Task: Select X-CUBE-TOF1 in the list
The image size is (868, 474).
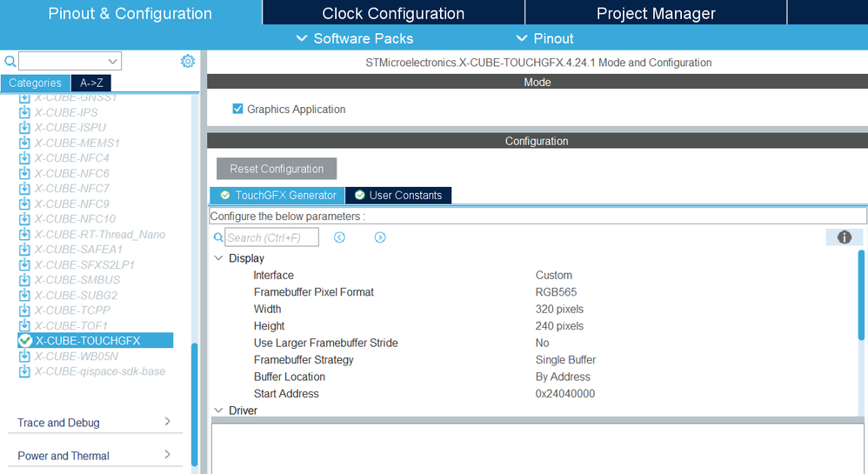Action: [x=70, y=325]
